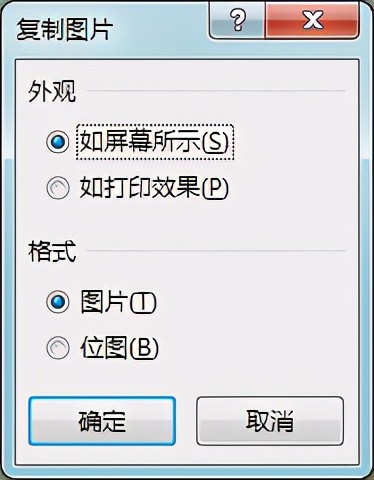374x480 pixels.
Task: Select the 如打印效果(P) radio button
Action: point(58,188)
